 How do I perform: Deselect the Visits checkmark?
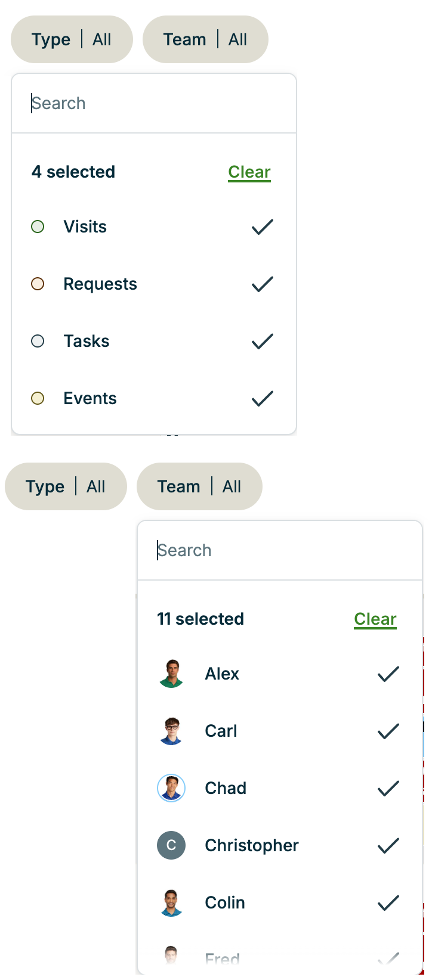262,227
